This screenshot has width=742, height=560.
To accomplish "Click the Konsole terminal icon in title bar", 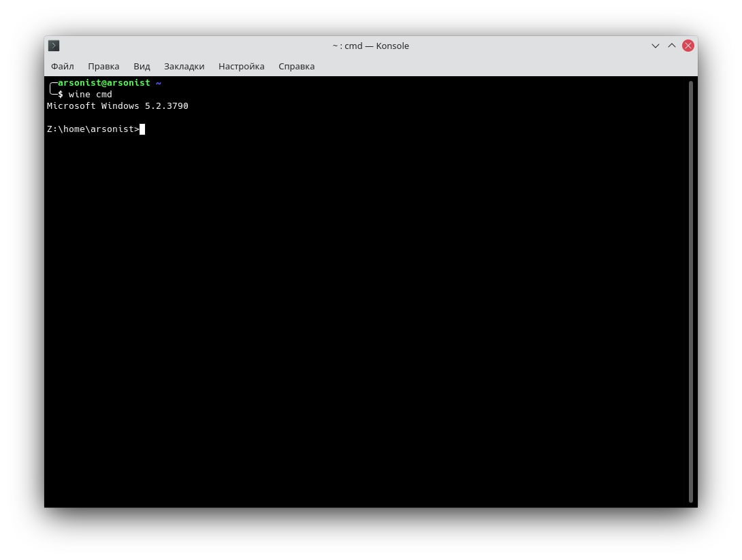I will [x=54, y=46].
